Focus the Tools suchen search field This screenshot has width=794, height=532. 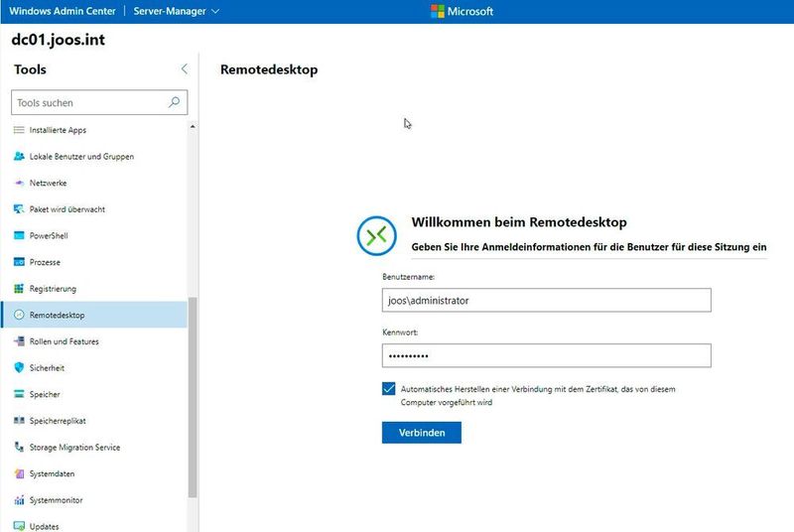(x=99, y=102)
